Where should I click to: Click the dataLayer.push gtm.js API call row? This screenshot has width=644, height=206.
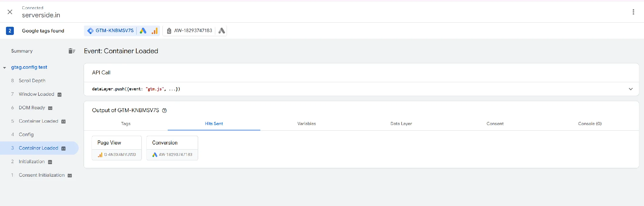(x=361, y=89)
